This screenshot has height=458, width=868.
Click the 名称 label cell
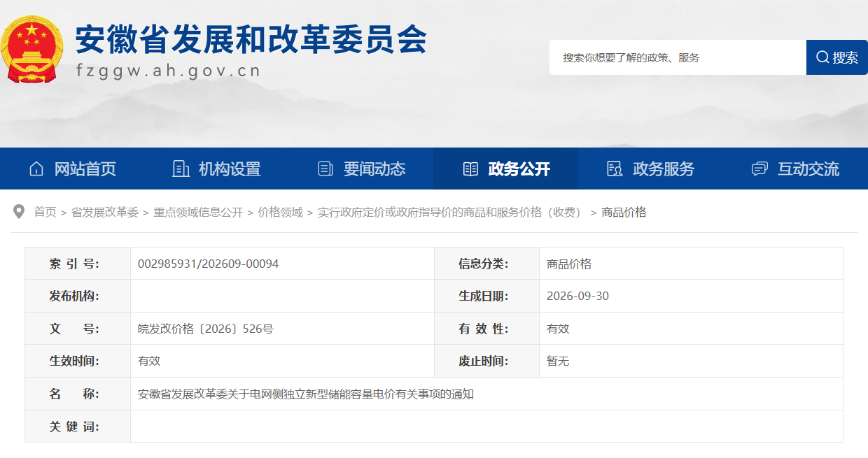point(78,394)
